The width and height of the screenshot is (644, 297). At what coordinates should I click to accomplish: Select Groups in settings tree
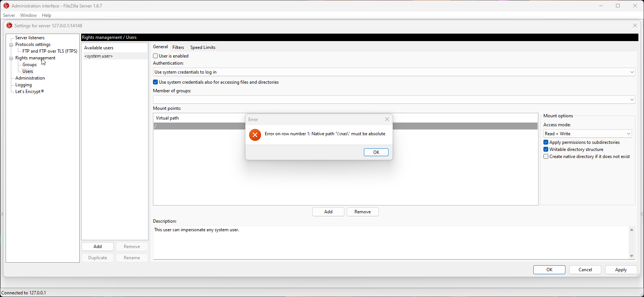click(30, 65)
